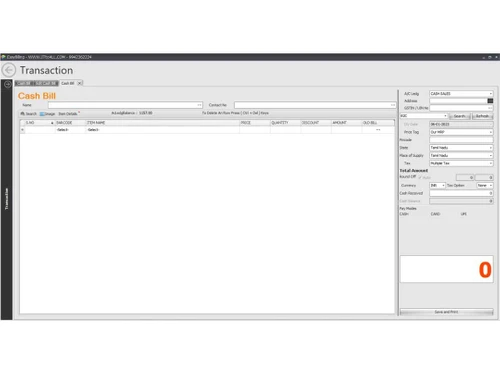The image size is (500, 375).
Task: Click the OLD BILL column header
Action: coord(378,123)
